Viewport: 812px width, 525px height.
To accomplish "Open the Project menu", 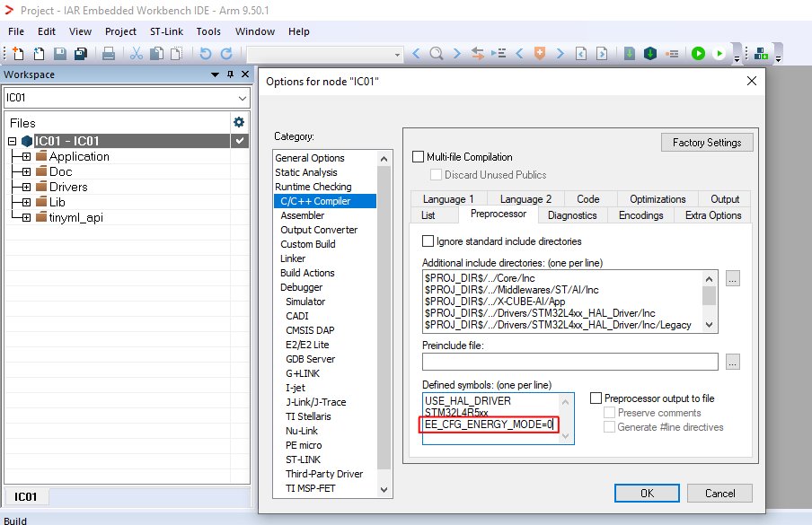I will 120,31.
